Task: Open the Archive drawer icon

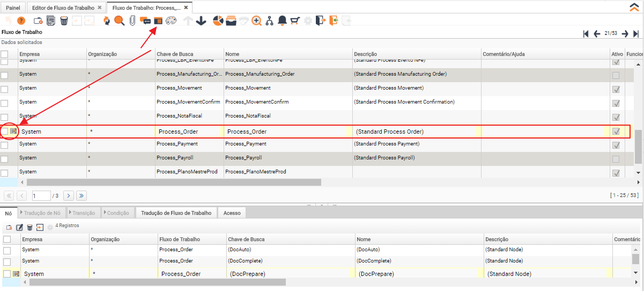Action: (x=231, y=21)
